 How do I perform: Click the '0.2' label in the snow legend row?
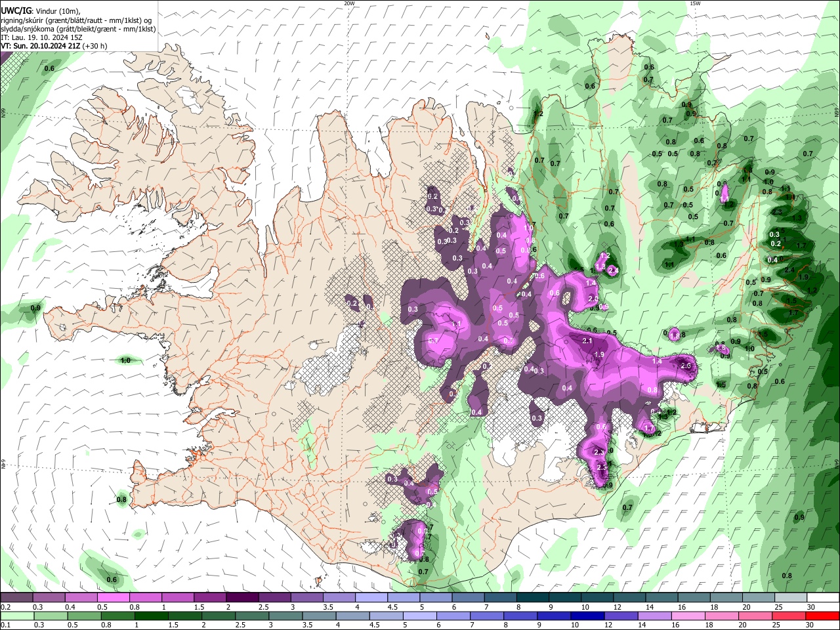[6, 606]
